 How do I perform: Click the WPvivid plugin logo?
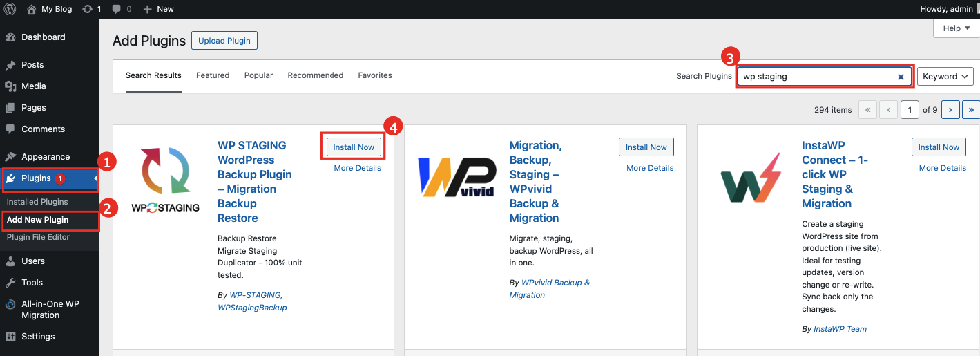click(457, 177)
